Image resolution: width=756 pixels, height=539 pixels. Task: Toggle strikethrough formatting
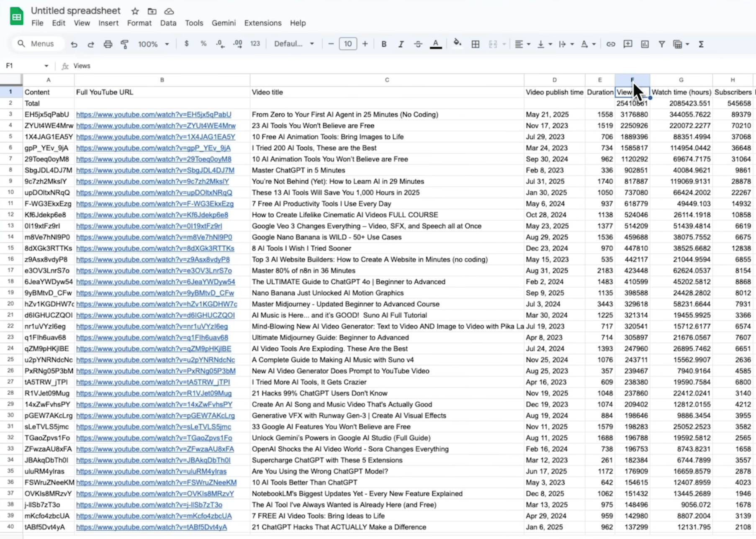tap(418, 44)
